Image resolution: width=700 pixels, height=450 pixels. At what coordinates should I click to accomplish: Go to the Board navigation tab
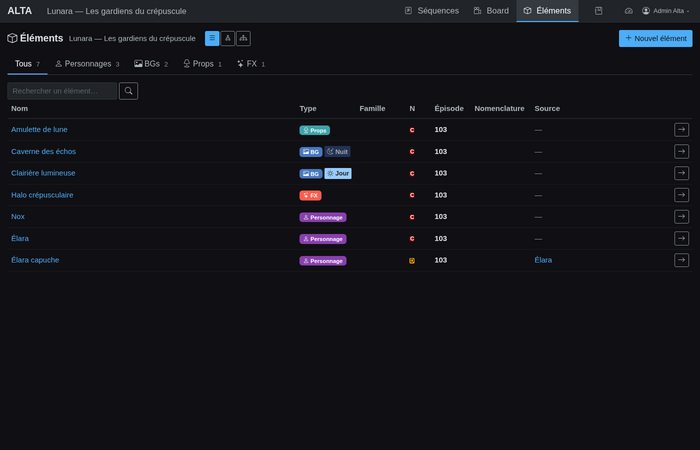pos(490,11)
